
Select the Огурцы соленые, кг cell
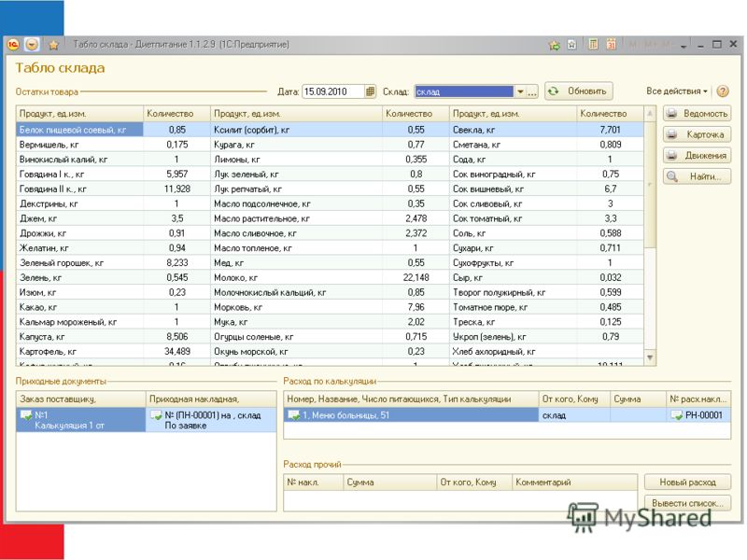pyautogui.click(x=296, y=337)
